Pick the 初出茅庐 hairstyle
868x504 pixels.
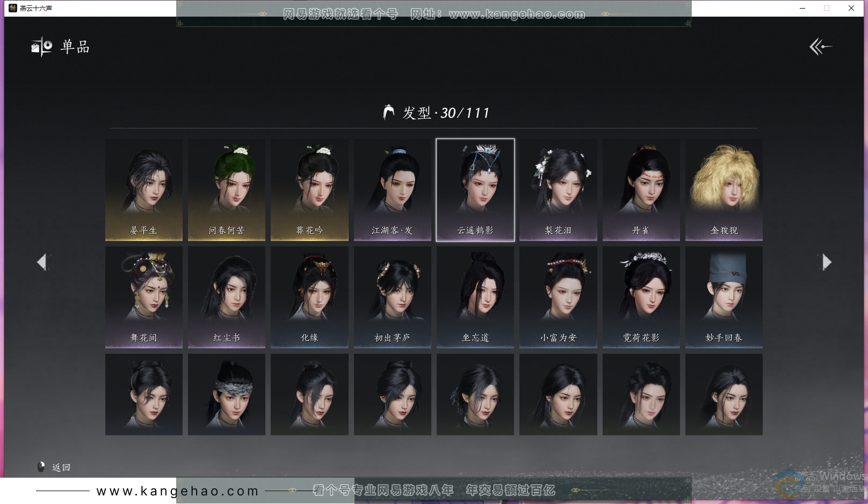[x=393, y=297]
